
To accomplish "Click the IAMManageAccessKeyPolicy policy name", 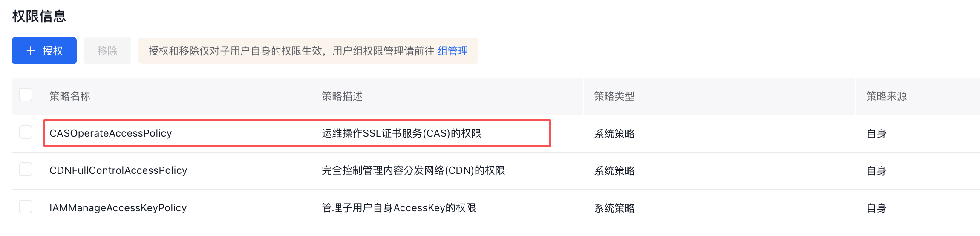I will tap(118, 208).
